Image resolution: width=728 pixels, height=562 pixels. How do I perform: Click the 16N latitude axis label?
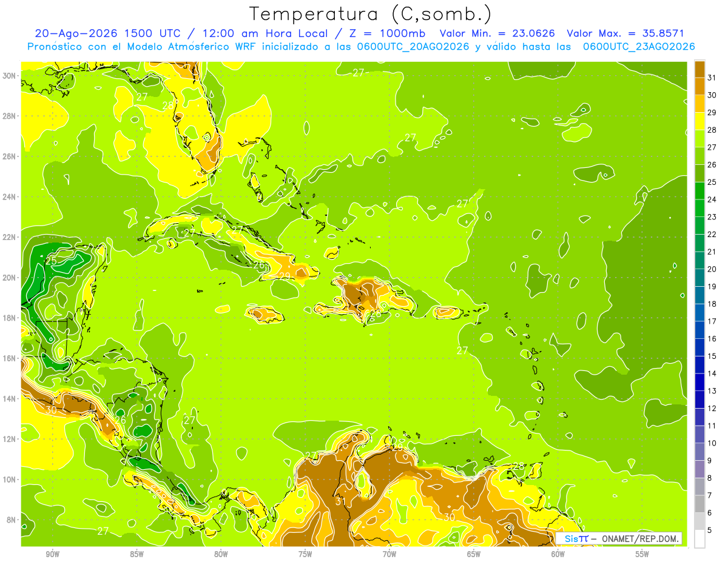[8, 358]
